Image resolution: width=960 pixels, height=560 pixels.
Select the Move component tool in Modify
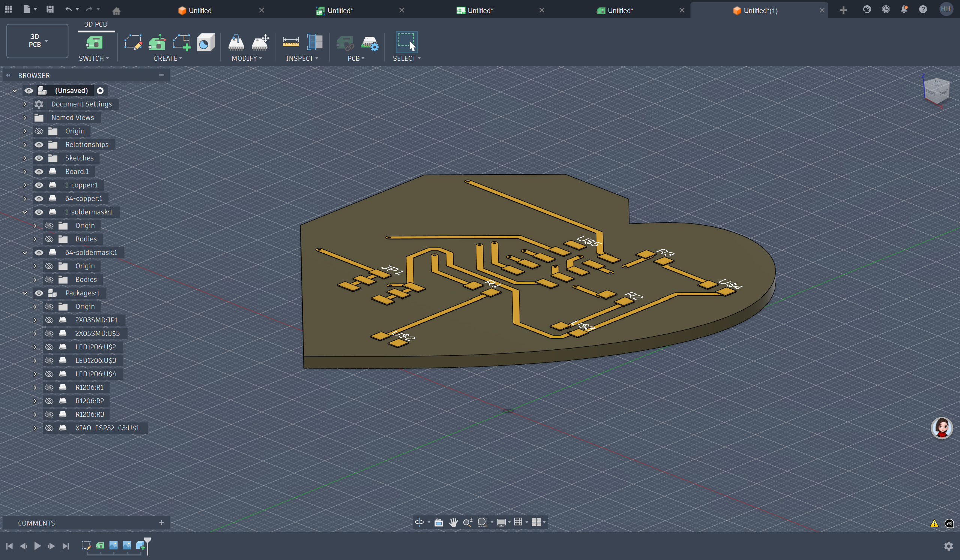coord(260,42)
